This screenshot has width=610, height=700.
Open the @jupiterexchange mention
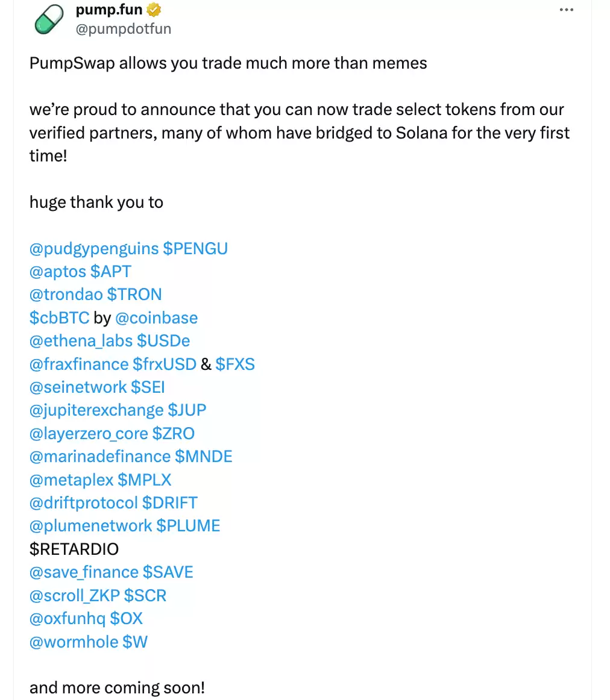click(96, 410)
